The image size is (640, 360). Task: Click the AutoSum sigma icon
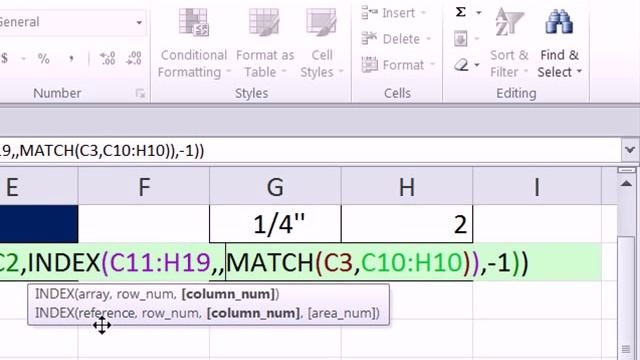(x=461, y=13)
